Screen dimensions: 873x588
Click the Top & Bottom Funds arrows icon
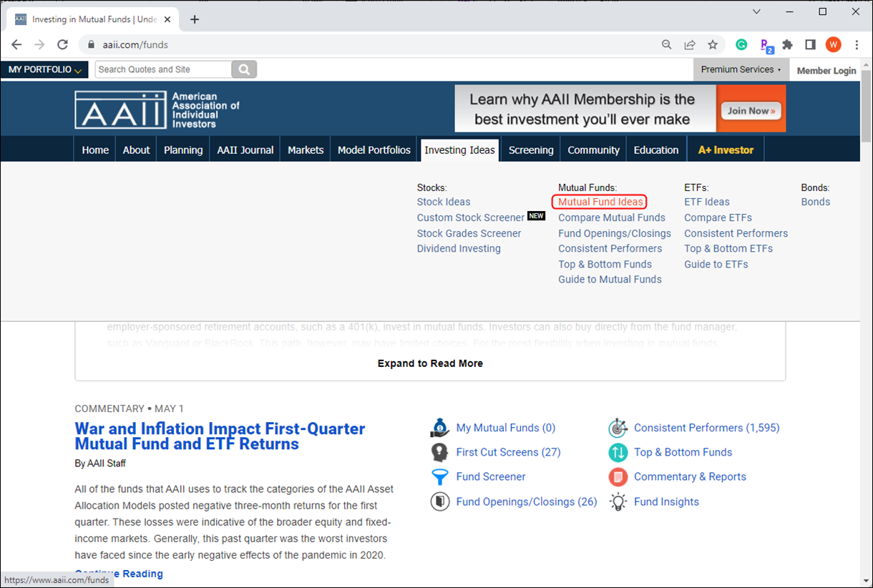(618, 452)
